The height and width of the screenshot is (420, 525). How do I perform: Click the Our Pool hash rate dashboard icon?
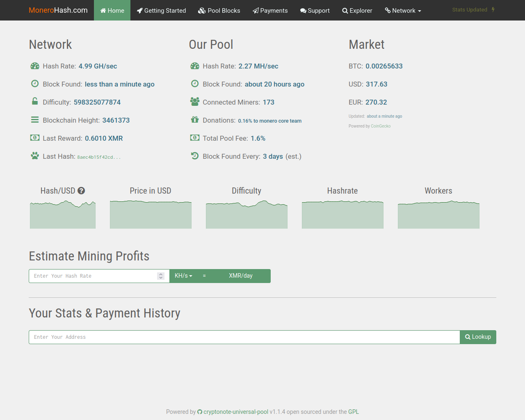click(x=195, y=66)
